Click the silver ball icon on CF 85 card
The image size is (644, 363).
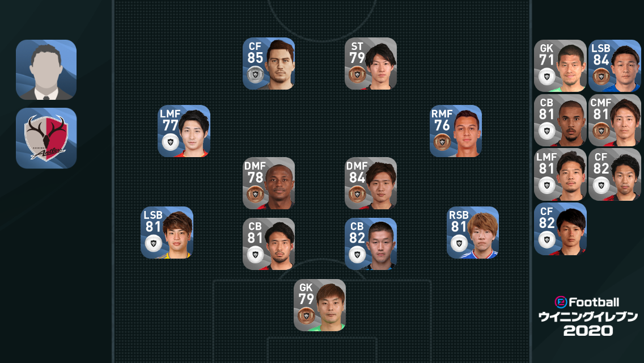(255, 75)
